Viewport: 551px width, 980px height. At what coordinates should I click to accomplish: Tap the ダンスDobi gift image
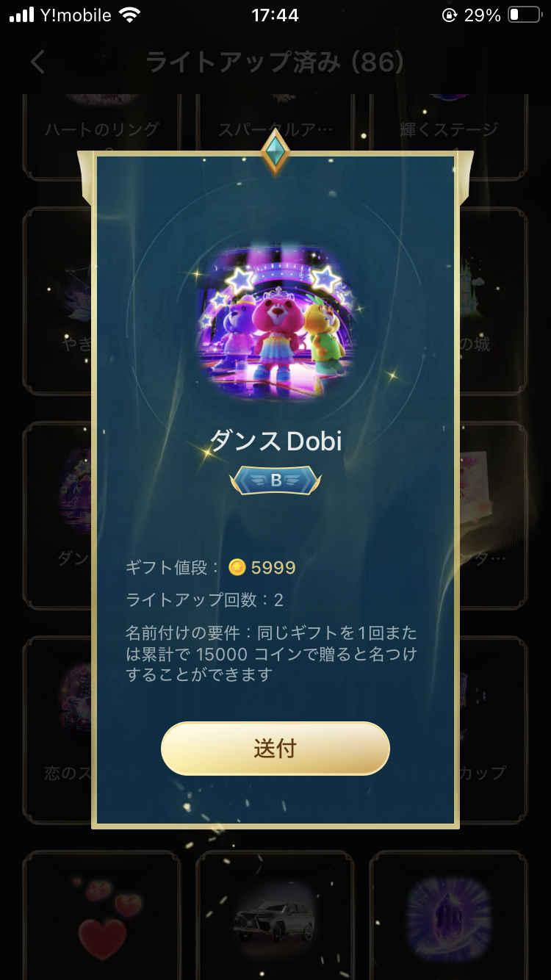click(x=275, y=323)
